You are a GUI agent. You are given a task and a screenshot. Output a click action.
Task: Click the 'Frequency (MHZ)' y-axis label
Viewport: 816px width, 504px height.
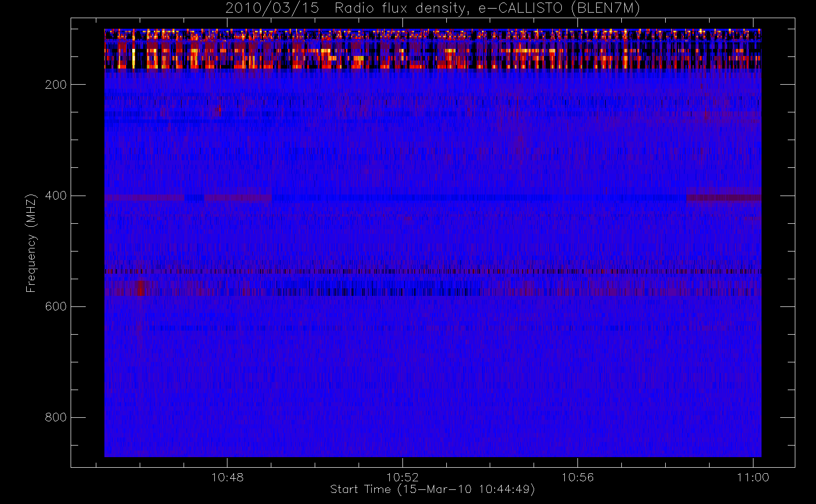(31, 243)
